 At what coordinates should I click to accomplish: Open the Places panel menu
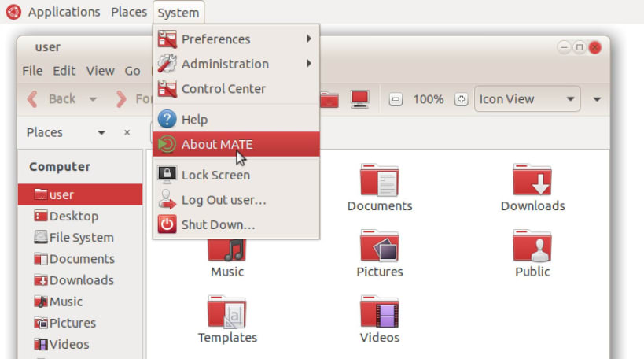(x=129, y=12)
